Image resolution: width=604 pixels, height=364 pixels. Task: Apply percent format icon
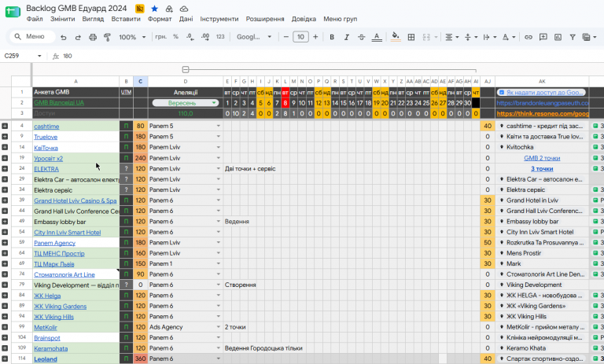click(x=175, y=37)
